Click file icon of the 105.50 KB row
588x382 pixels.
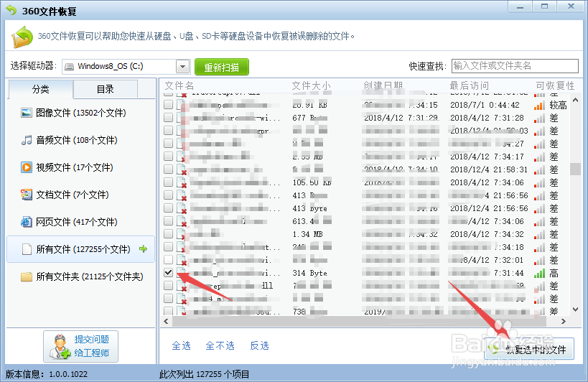point(182,183)
